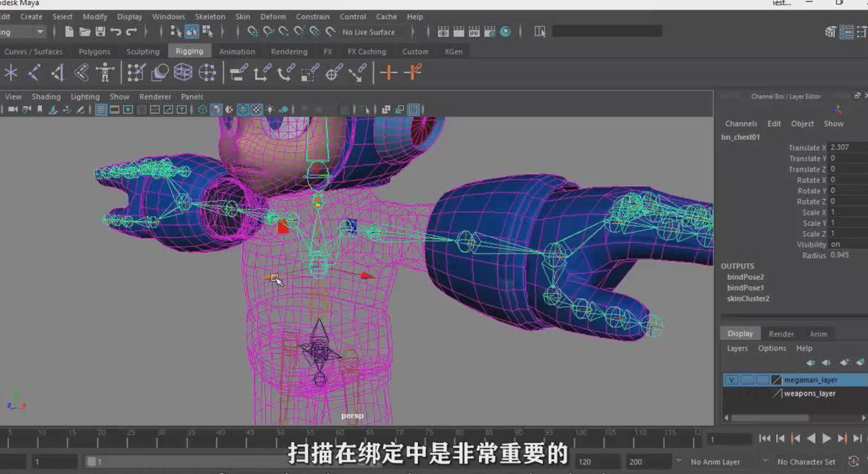The height and width of the screenshot is (474, 868).
Task: Open the Skeleton menu
Action: click(210, 17)
